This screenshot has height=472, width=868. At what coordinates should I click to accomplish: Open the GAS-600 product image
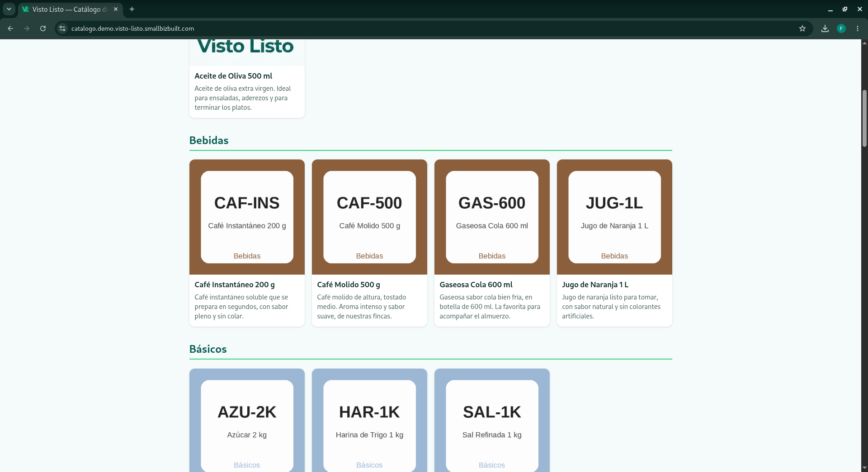(492, 217)
